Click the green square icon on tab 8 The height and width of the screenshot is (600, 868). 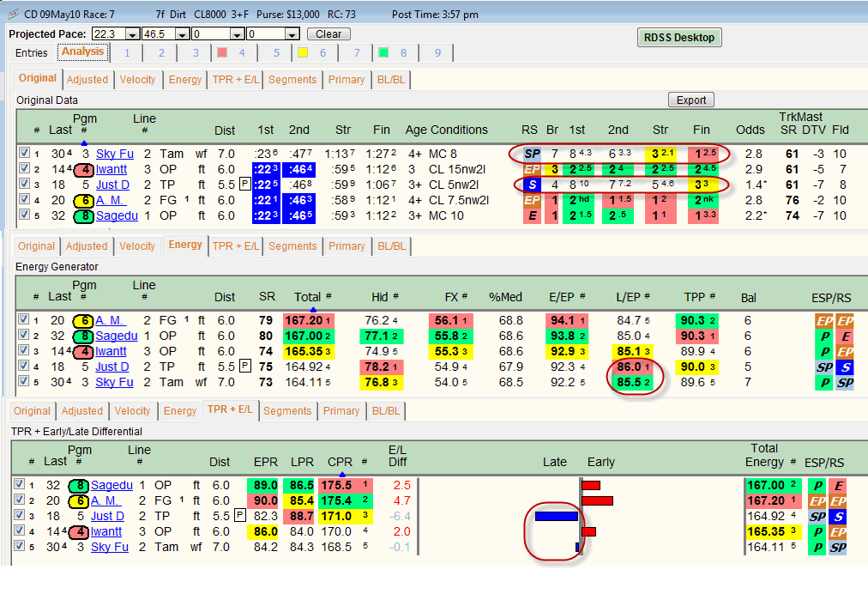[x=383, y=52]
